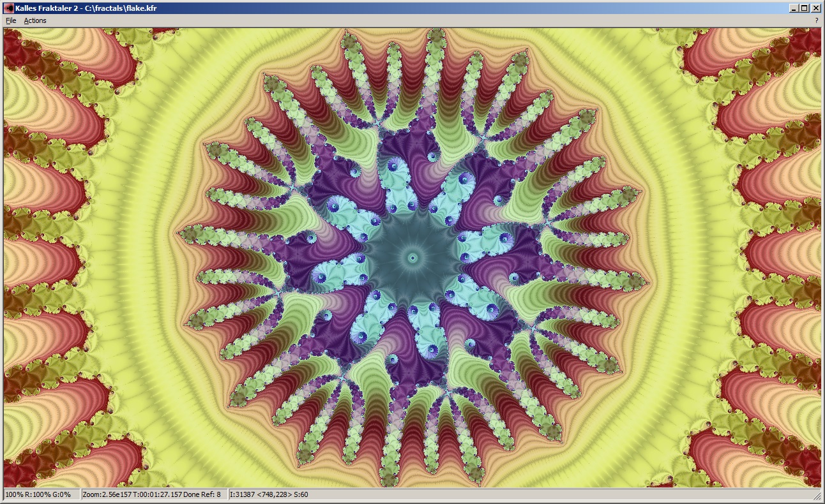Click the question mark help menu
This screenshot has height=504, width=825.
pos(816,20)
